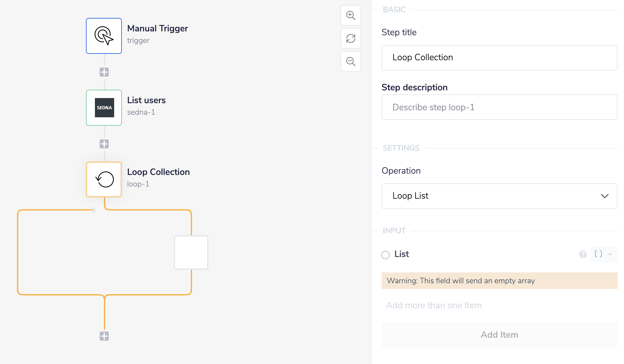
Task: Add step after the loop branch
Action: (x=104, y=336)
